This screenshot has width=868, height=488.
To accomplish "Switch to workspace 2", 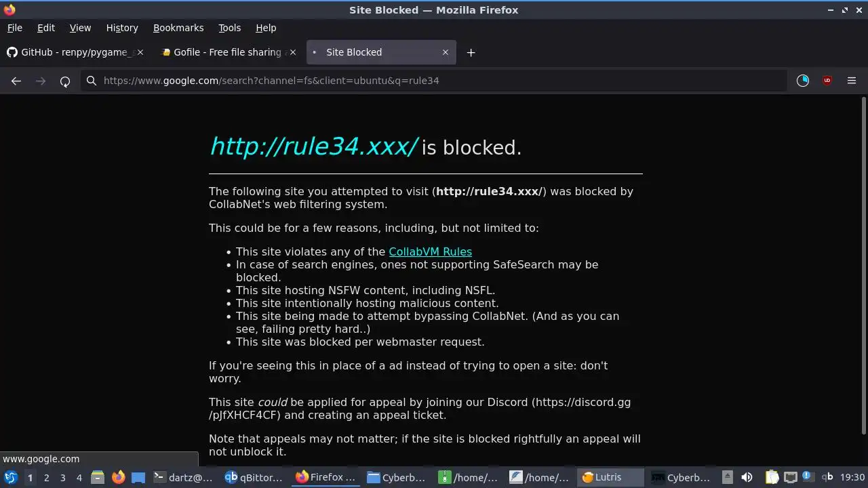I will pos(46,478).
